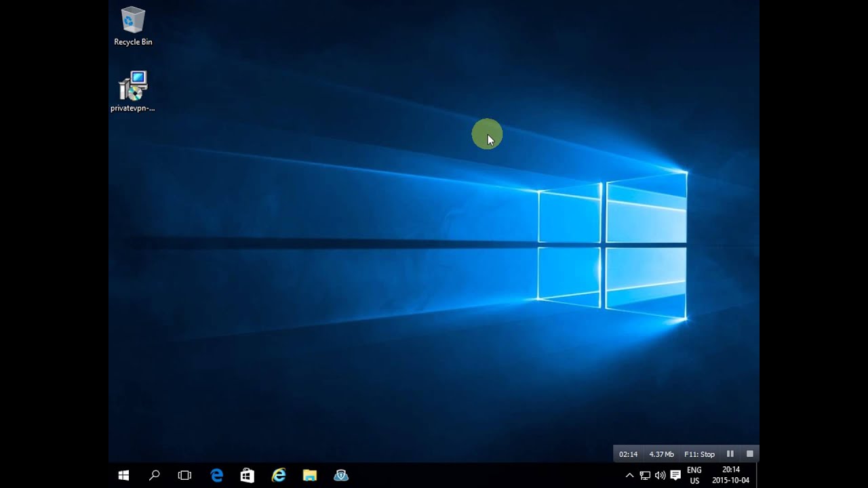The height and width of the screenshot is (488, 868).
Task: Show hidden system tray icons
Action: pyautogui.click(x=629, y=476)
